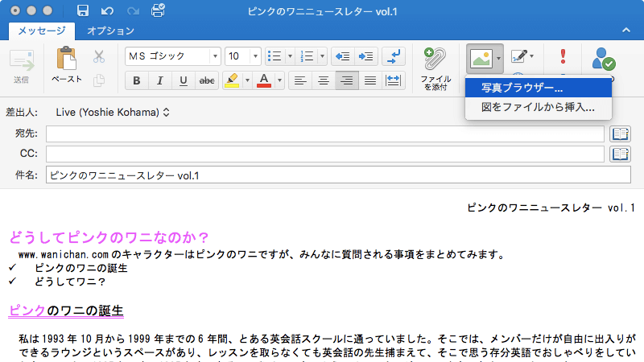Attach a file with ファイルを添付

coord(436,68)
